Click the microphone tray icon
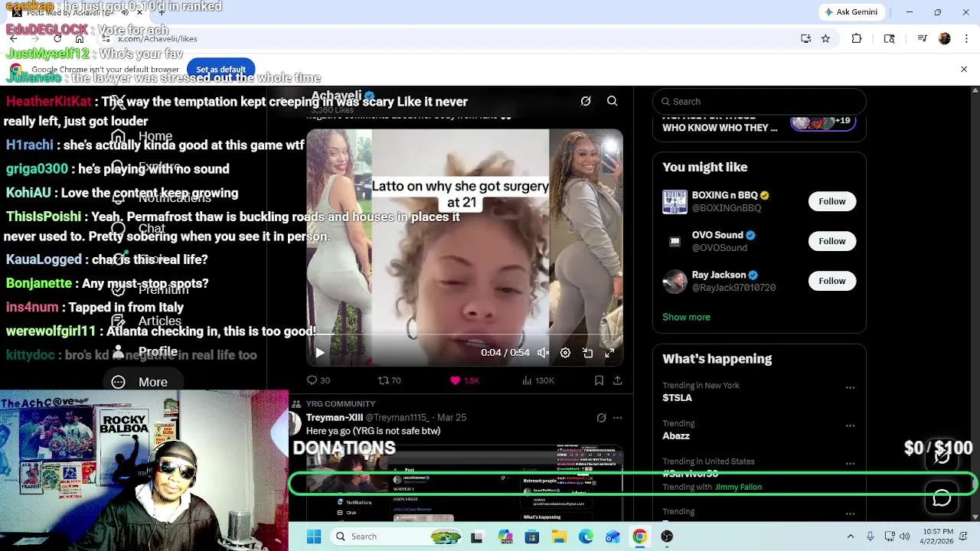Viewport: 980px width, 551px height. coord(870,536)
